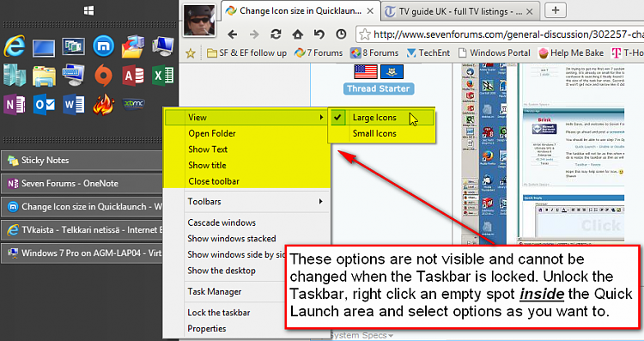Switch to TV guide UK tab
644x341 pixels.
[x=460, y=11]
